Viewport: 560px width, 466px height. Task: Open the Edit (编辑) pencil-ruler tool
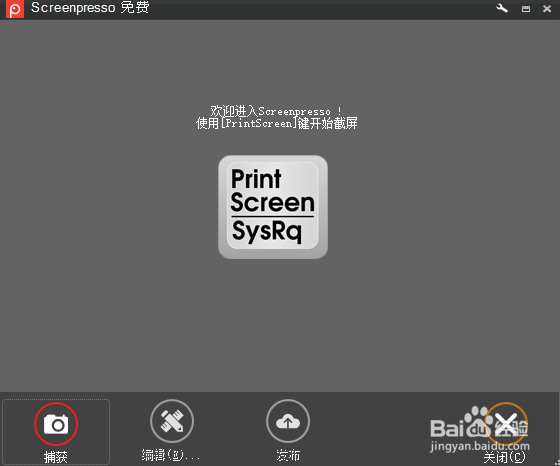[172, 421]
